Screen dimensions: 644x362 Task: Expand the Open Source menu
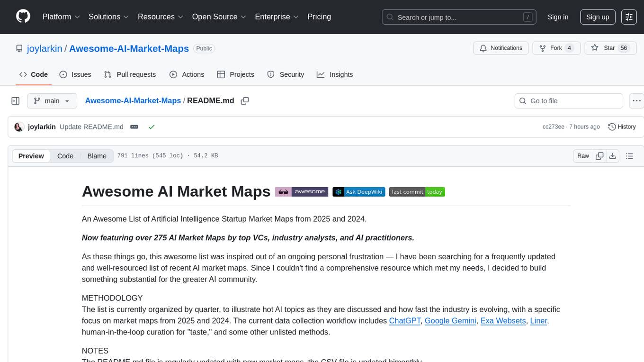pyautogui.click(x=219, y=17)
